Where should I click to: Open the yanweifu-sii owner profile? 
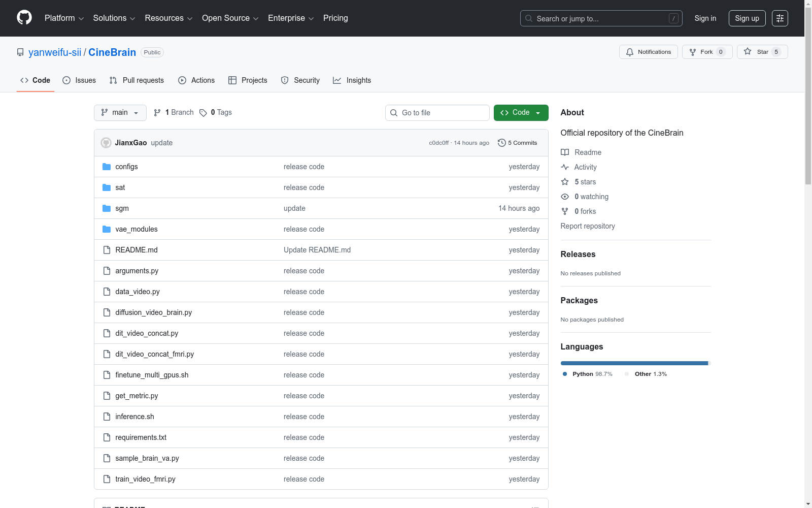(x=55, y=52)
